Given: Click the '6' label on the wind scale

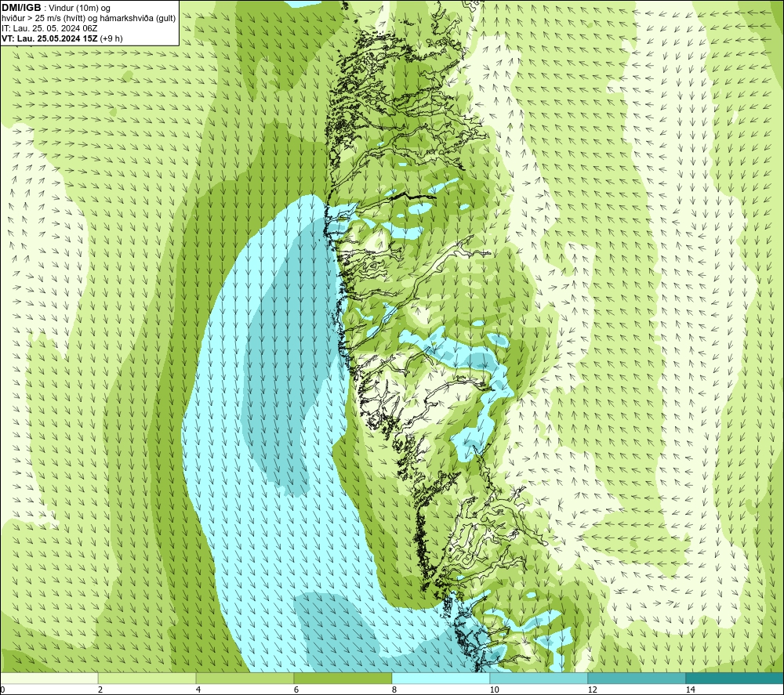Looking at the screenshot, I should tap(296, 690).
